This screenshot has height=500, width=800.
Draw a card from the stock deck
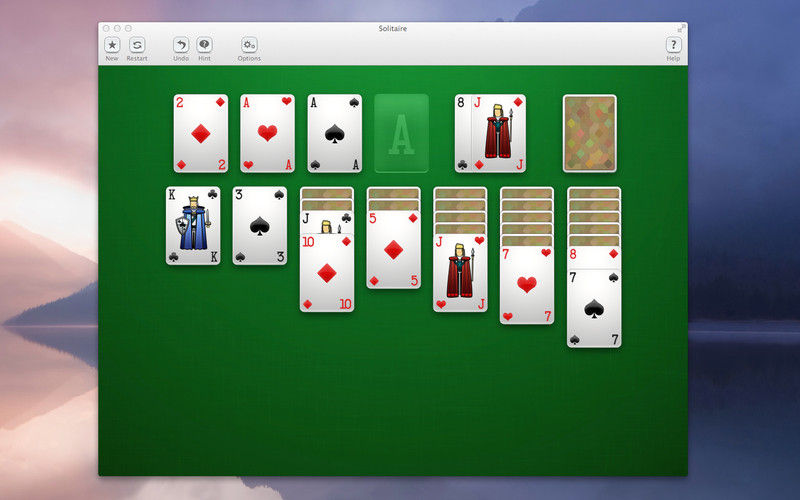[590, 133]
